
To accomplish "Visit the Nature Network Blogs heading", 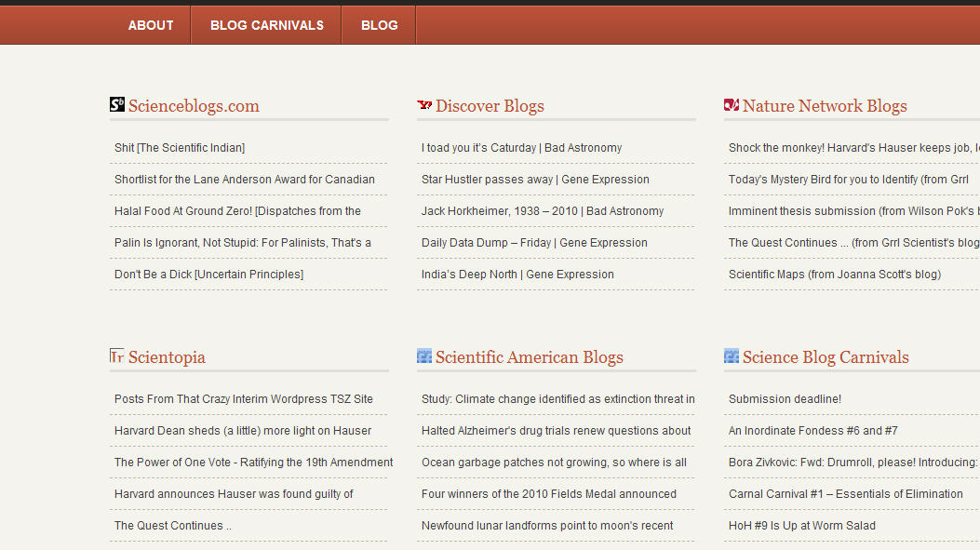I will pos(824,106).
